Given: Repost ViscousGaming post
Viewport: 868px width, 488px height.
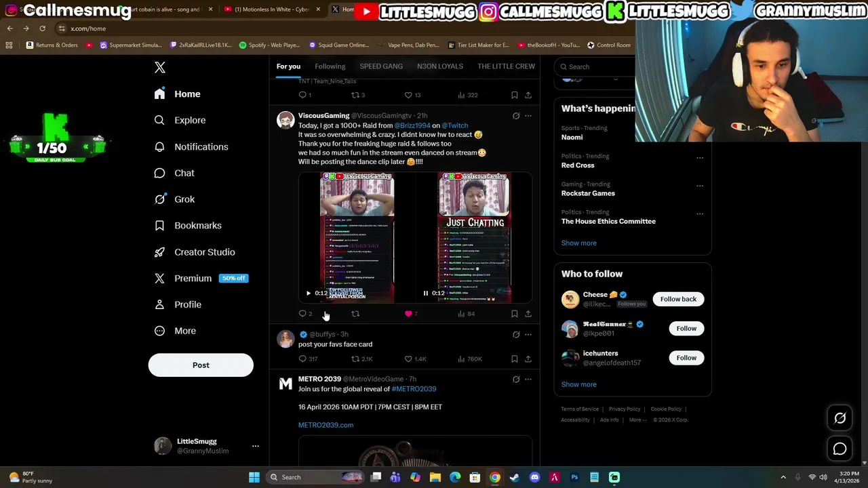Looking at the screenshot, I should (x=355, y=314).
